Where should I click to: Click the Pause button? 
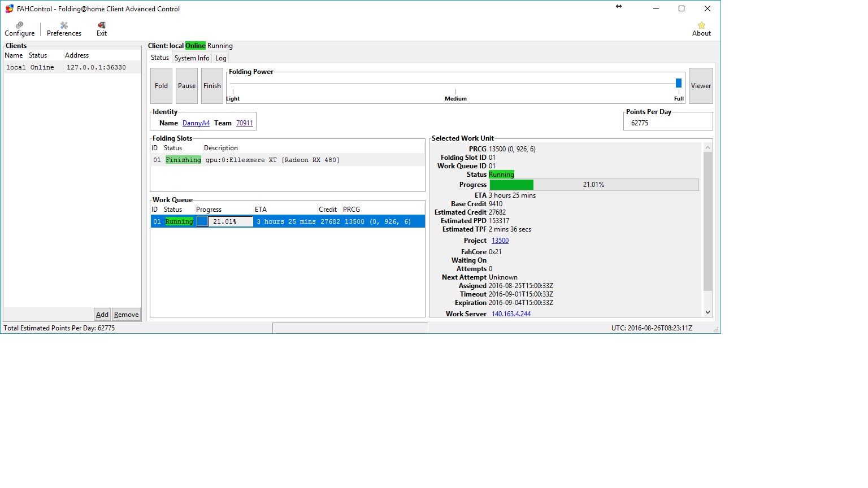click(x=186, y=86)
